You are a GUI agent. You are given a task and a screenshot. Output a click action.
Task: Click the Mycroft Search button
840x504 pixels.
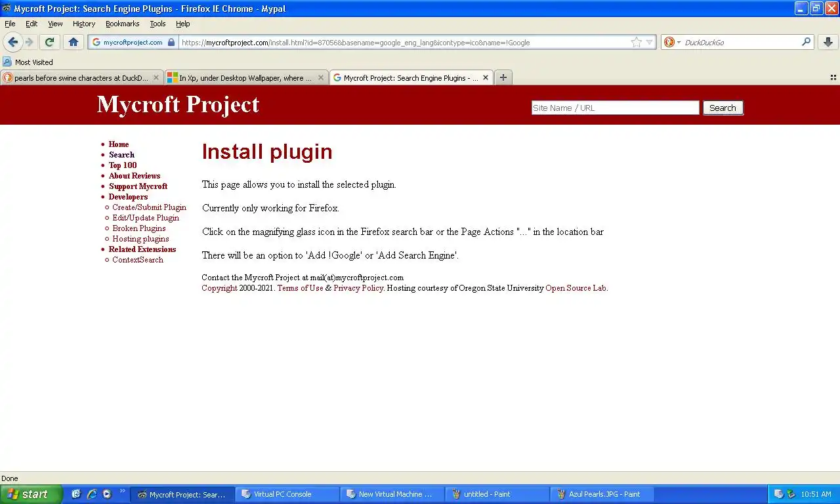tap(723, 108)
